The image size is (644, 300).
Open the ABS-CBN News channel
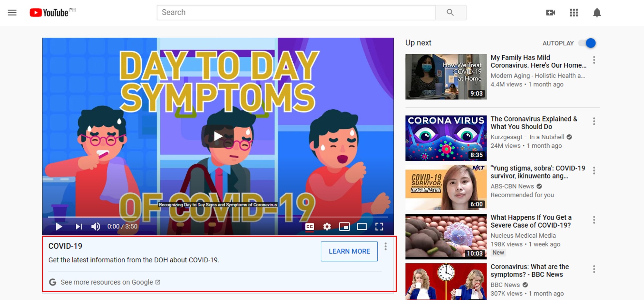(x=512, y=186)
